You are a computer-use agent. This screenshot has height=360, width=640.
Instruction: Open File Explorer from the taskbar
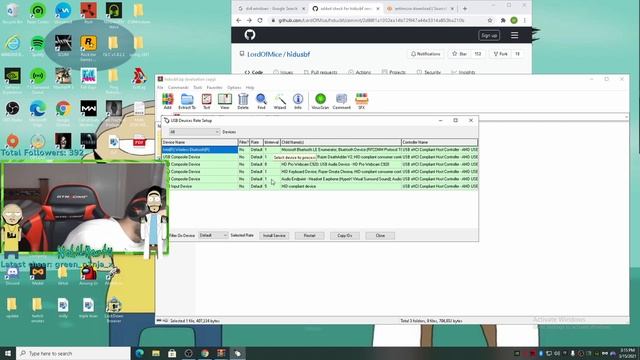tap(156, 353)
